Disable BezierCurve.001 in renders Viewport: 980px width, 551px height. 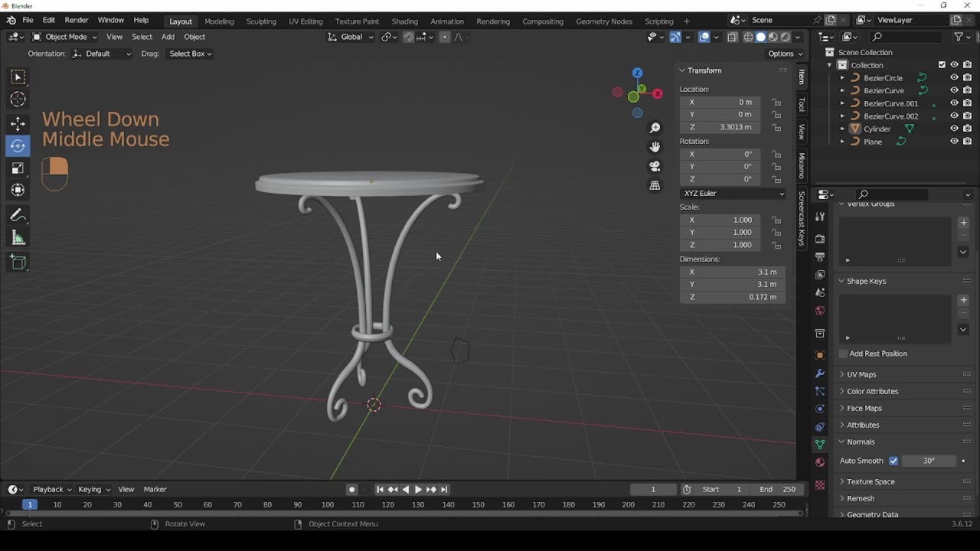(x=968, y=103)
